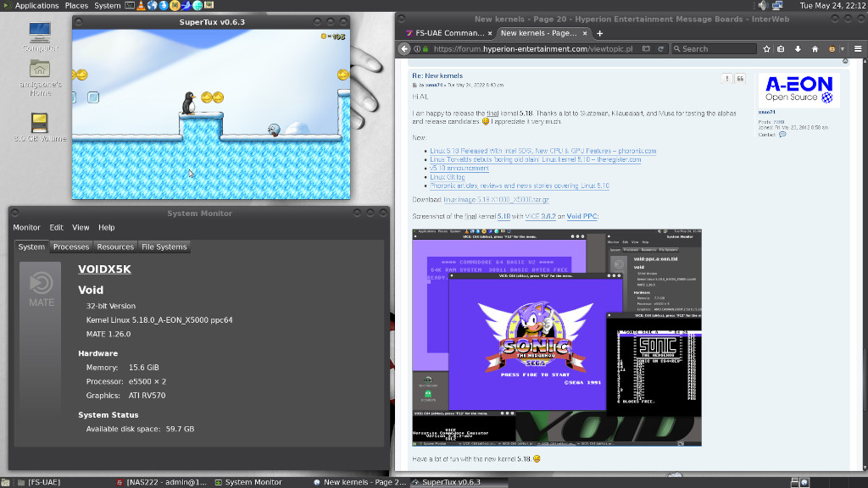
Task: Close the FS-UAE Command browser tab
Action: click(490, 33)
